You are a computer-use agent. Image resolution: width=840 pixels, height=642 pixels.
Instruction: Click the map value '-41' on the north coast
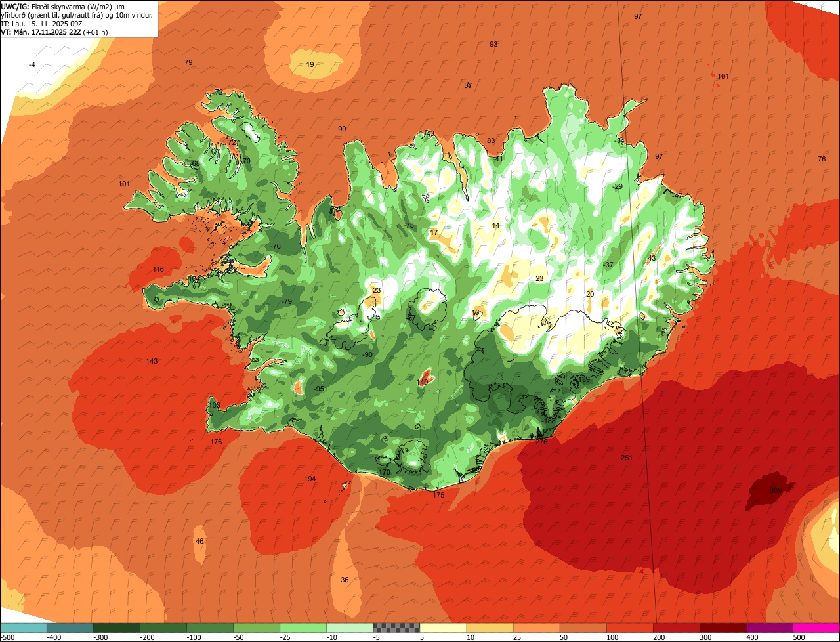[498, 159]
